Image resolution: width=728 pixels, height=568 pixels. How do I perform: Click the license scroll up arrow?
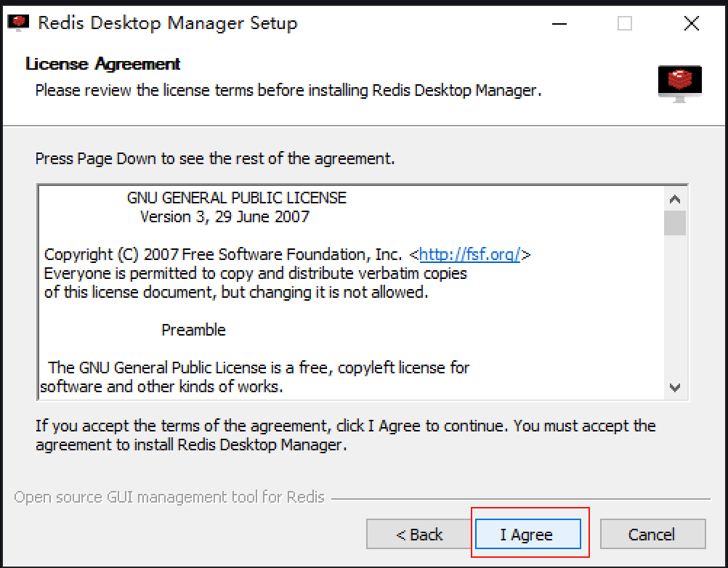[x=675, y=199]
